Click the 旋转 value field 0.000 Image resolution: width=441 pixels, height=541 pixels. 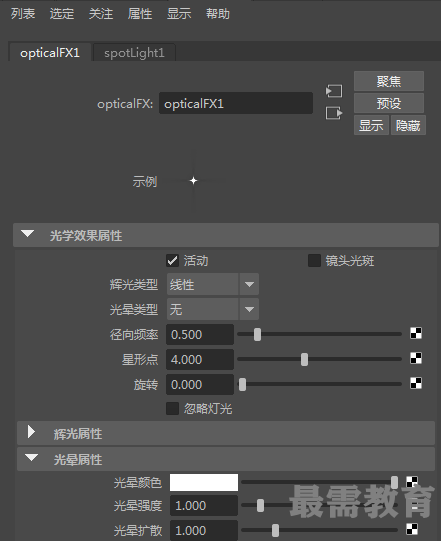(200, 384)
